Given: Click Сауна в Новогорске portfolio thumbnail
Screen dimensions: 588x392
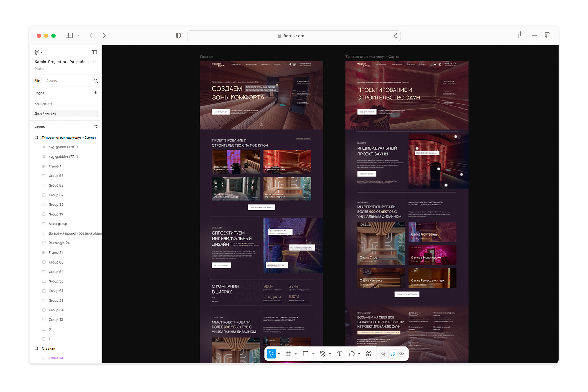Looking at the screenshot, I should pyautogui.click(x=433, y=255).
